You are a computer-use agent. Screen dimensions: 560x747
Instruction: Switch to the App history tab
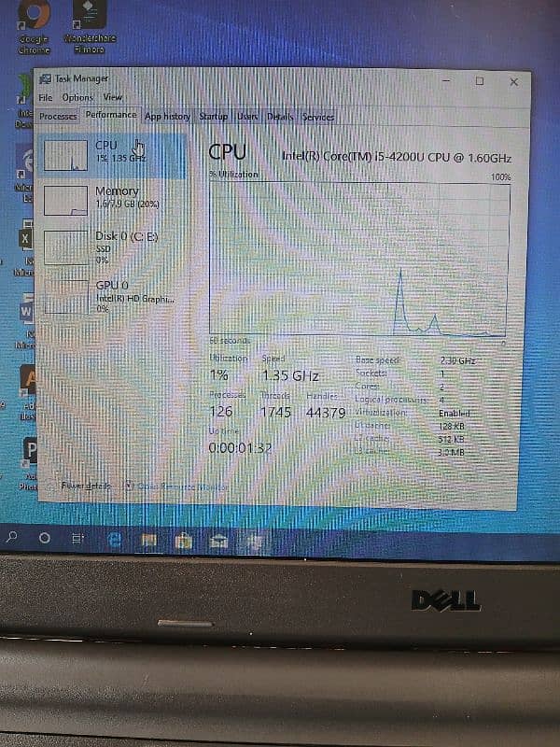[167, 116]
